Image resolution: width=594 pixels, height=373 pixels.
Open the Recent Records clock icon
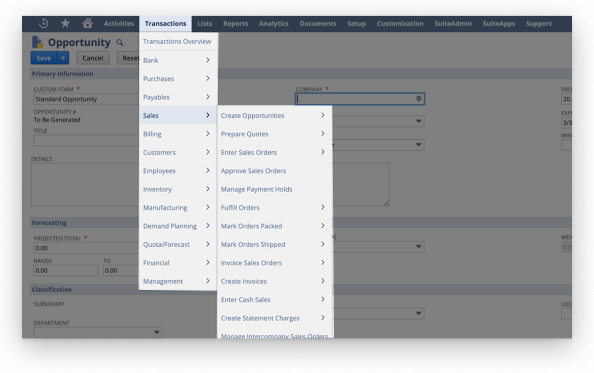click(x=44, y=23)
